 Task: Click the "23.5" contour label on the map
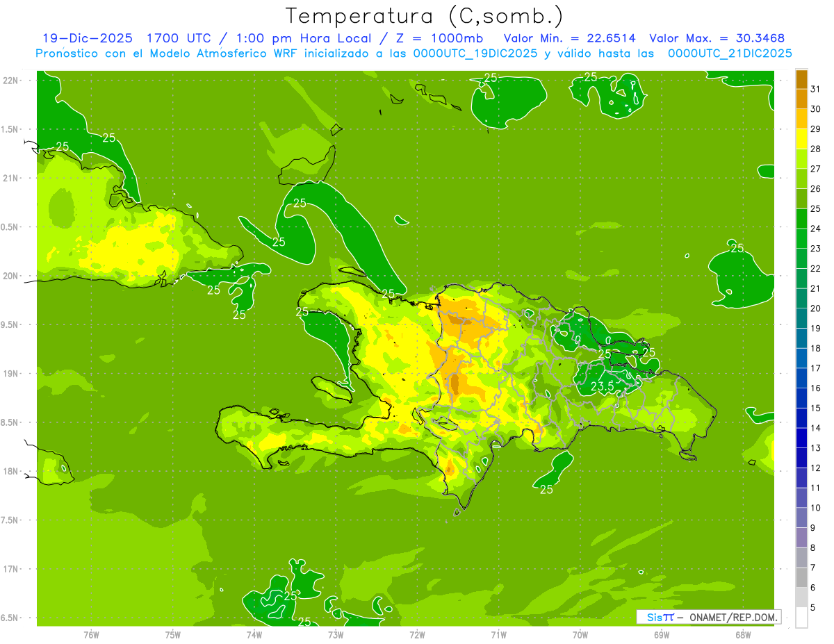(602, 386)
